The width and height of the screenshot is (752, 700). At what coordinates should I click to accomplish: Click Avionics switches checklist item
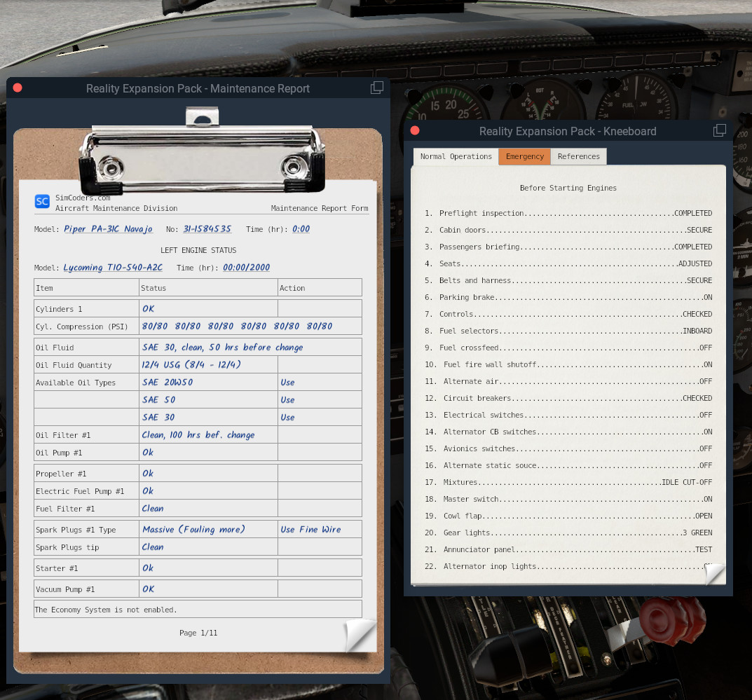point(568,448)
